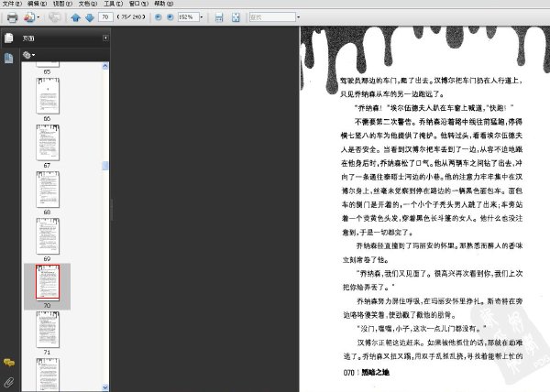Click the page footer text '070'
The height and width of the screenshot is (392, 550).
click(x=348, y=373)
